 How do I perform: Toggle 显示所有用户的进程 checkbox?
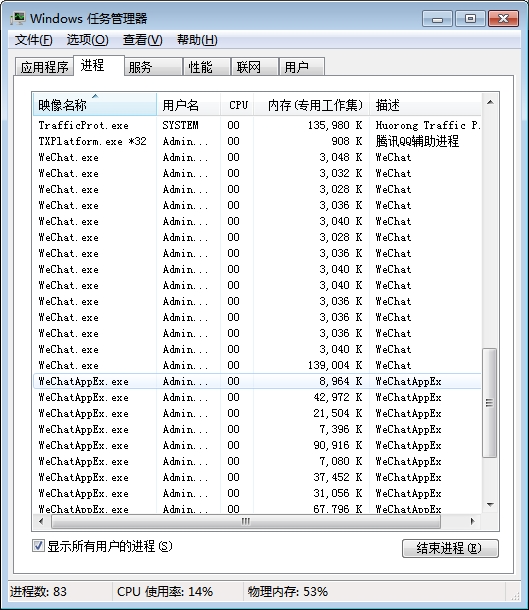38,545
